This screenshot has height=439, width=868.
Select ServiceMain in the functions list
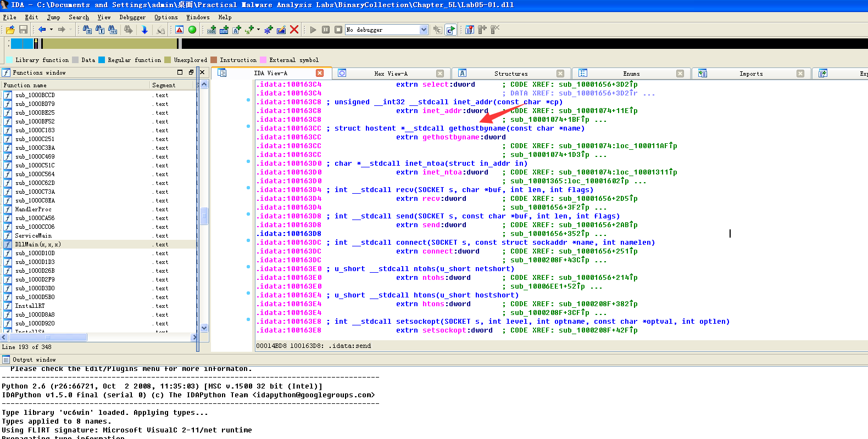tap(99, 235)
